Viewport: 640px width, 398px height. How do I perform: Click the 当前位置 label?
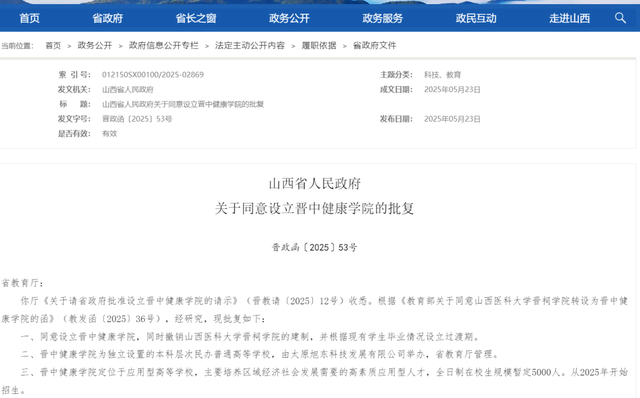pyautogui.click(x=18, y=45)
